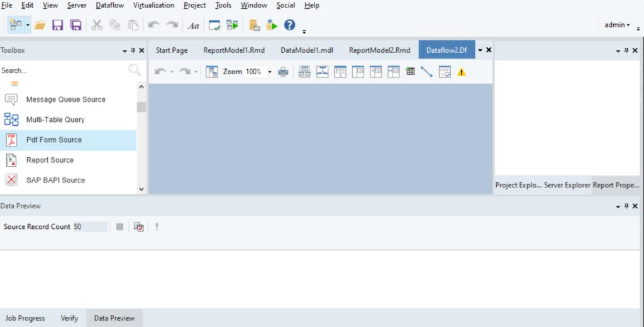Click the blue Help question mark icon
644x327 pixels.
click(289, 25)
